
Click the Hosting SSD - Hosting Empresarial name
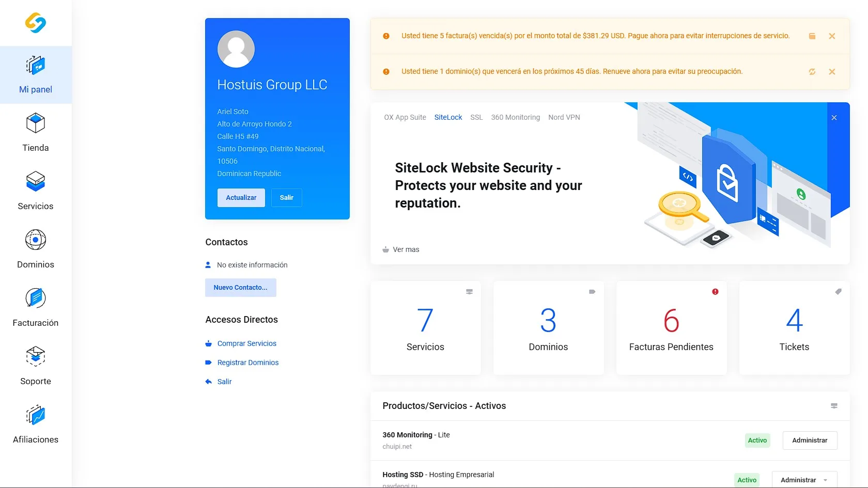coord(438,475)
